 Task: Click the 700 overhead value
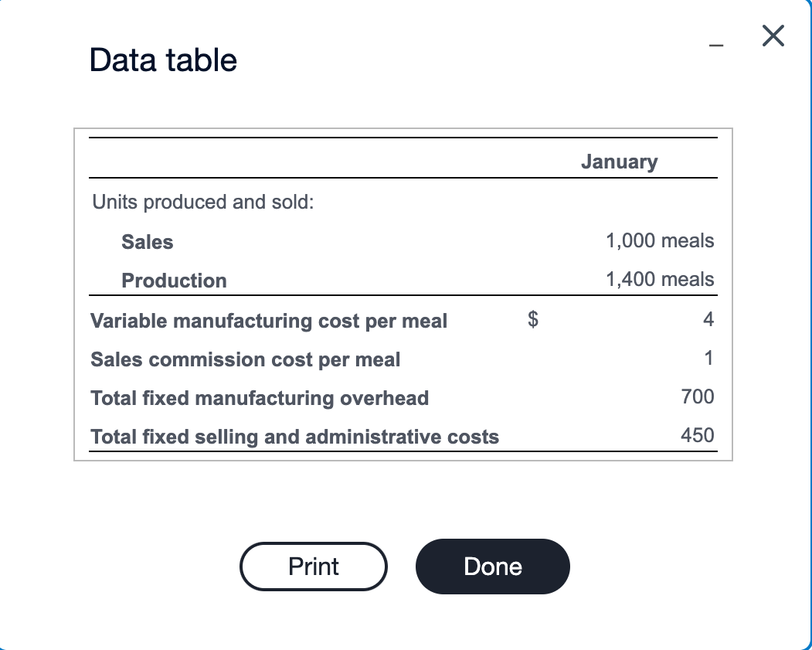(698, 396)
